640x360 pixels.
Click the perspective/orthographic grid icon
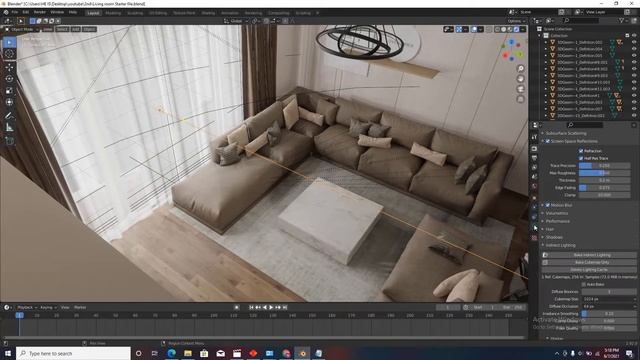click(520, 99)
